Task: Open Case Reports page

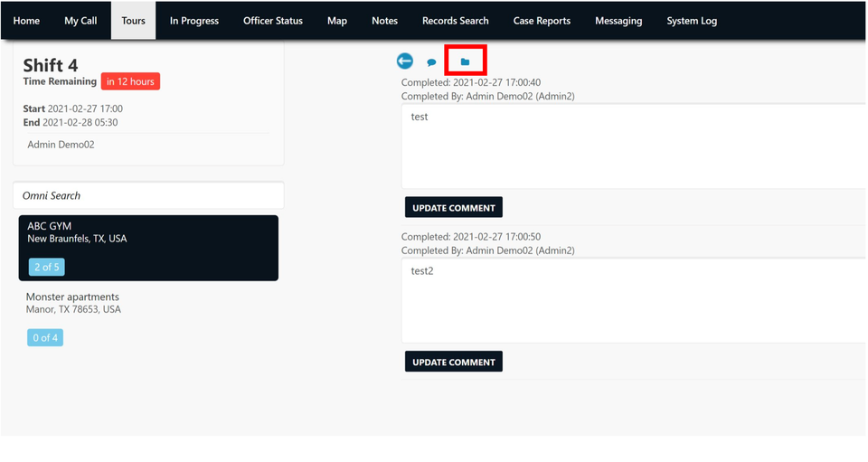Action: click(542, 21)
